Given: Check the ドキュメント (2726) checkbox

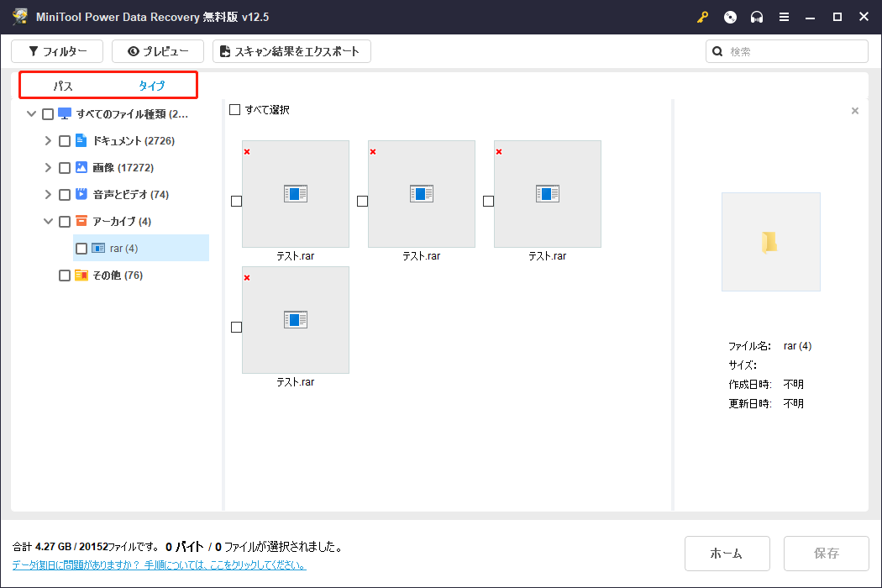Looking at the screenshot, I should click(65, 140).
